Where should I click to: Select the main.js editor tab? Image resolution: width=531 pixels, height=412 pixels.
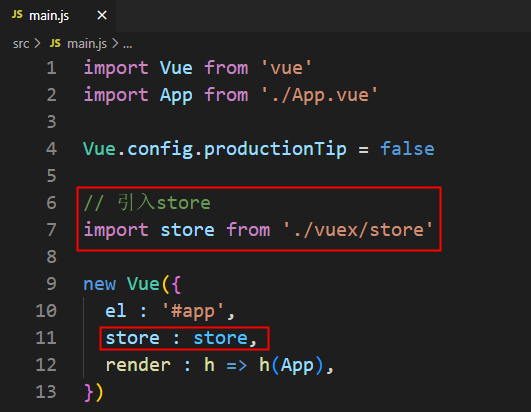point(58,16)
